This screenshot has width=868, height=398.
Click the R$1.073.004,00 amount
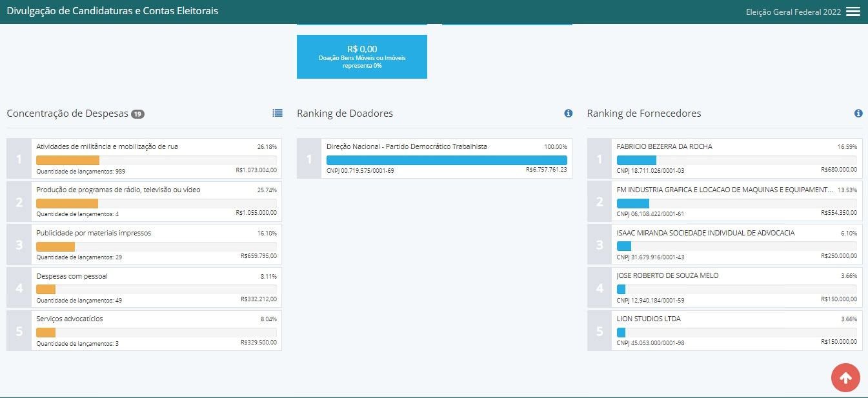[256, 170]
